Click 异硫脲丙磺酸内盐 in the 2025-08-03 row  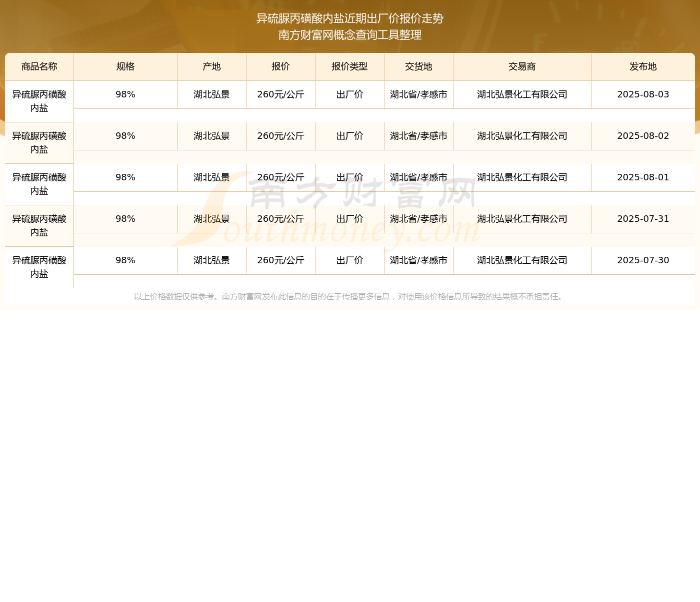click(x=39, y=101)
